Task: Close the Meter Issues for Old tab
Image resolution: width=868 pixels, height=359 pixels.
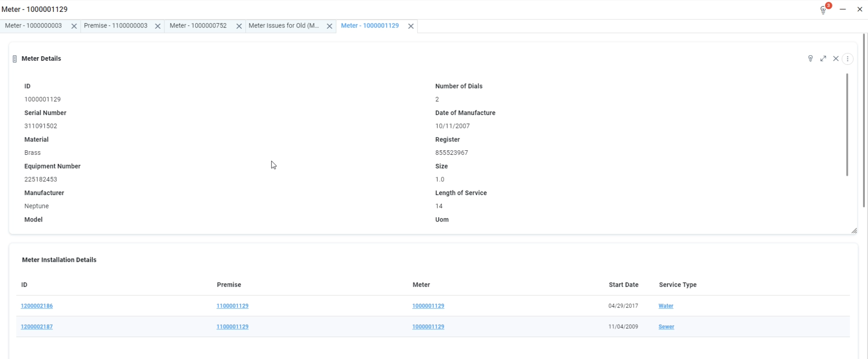Action: pos(329,26)
